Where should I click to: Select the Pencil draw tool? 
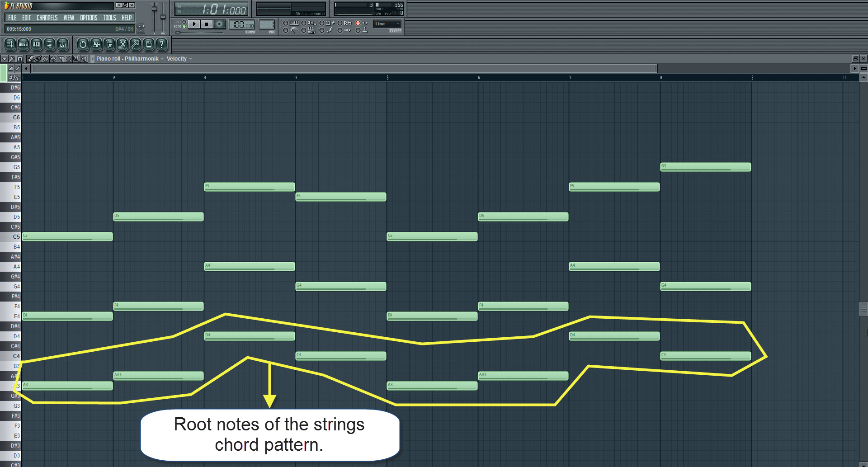[x=30, y=58]
